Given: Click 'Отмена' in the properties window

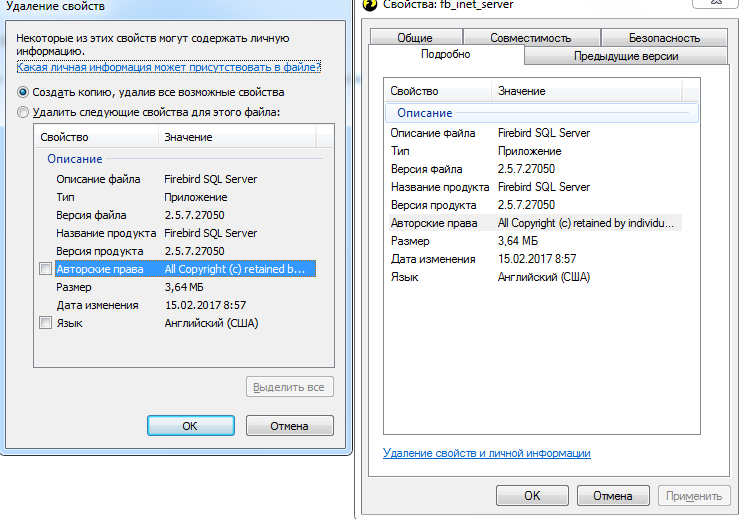Looking at the screenshot, I should (613, 495).
